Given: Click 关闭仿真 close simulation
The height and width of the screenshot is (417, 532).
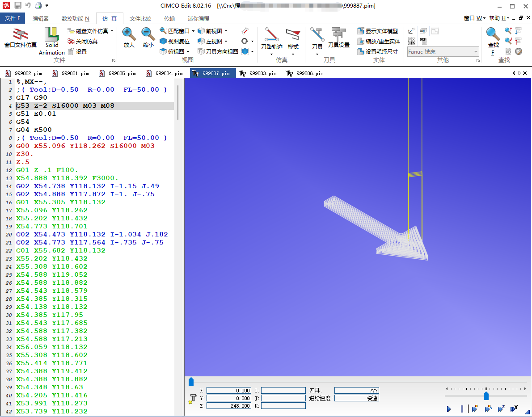Looking at the screenshot, I should click(x=82, y=41).
